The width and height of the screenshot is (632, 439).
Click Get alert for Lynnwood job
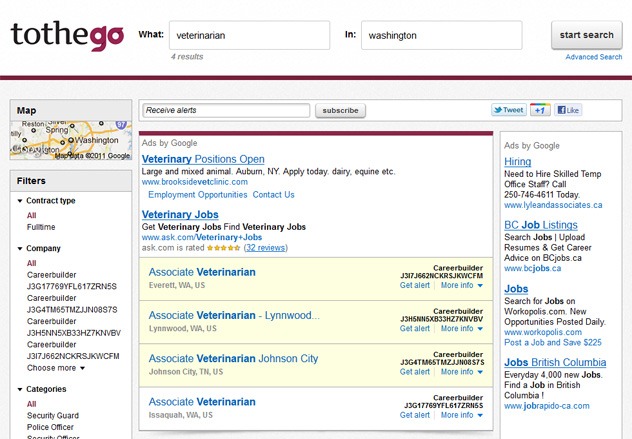(x=415, y=329)
